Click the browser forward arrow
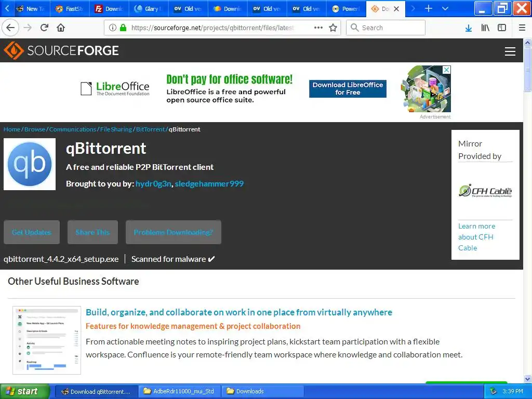Viewport: 532px width, 399px height. [x=28, y=28]
